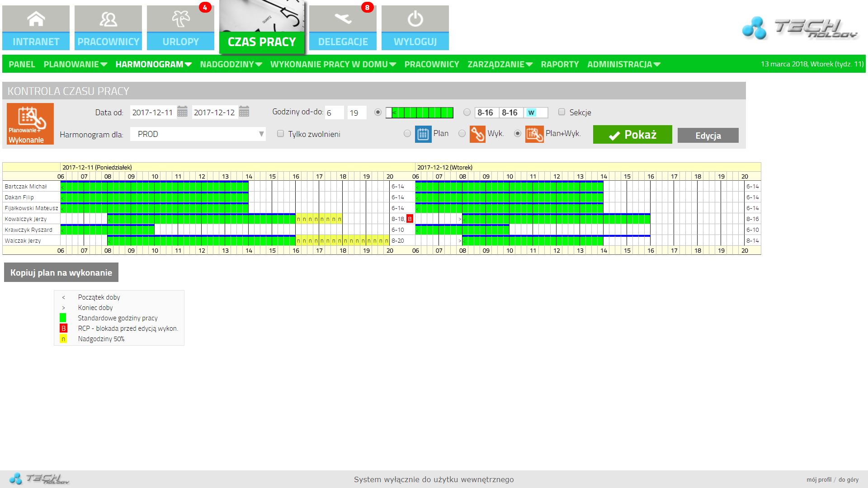Click the red B block marker for Kowalczyk
This screenshot has width=868, height=488.
(x=410, y=219)
